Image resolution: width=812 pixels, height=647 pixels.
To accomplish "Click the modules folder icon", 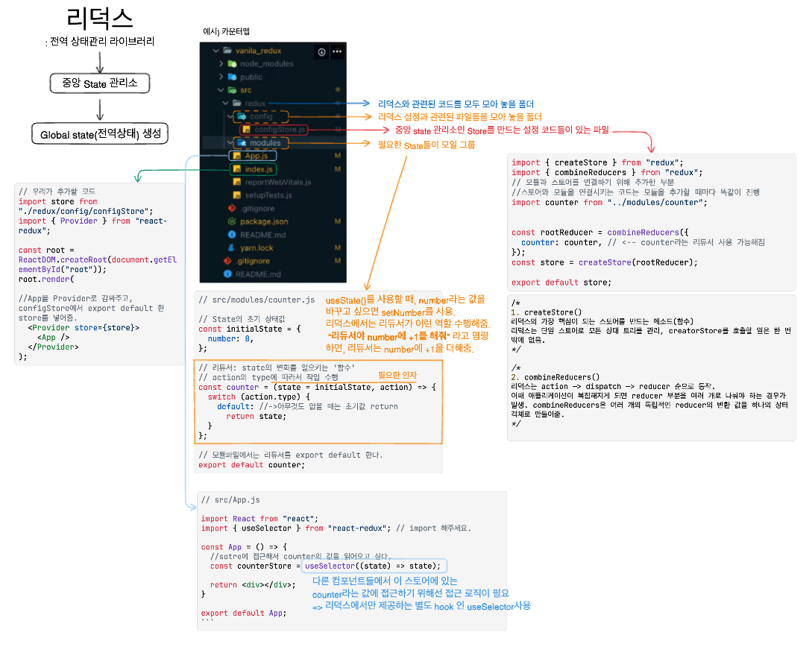I will tap(242, 143).
